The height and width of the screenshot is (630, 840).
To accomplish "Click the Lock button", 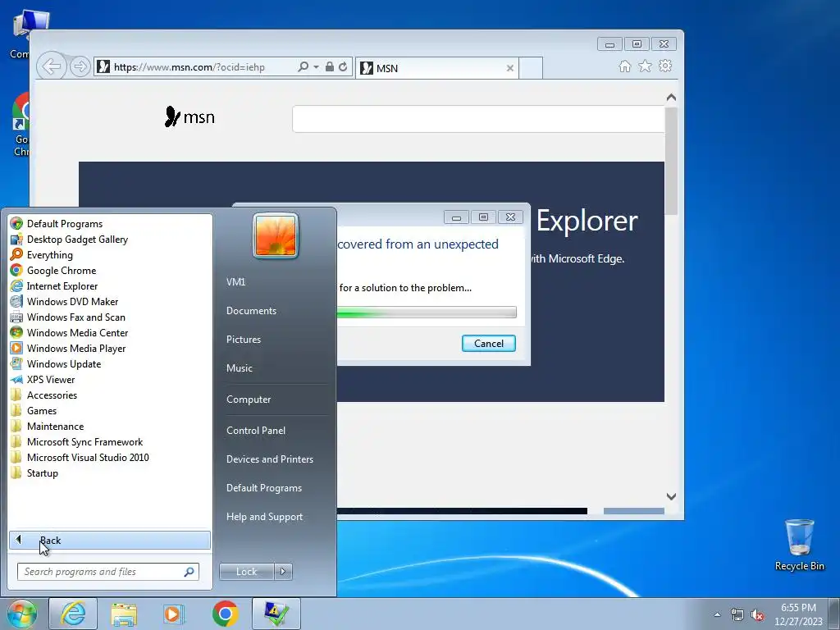I will tap(246, 572).
